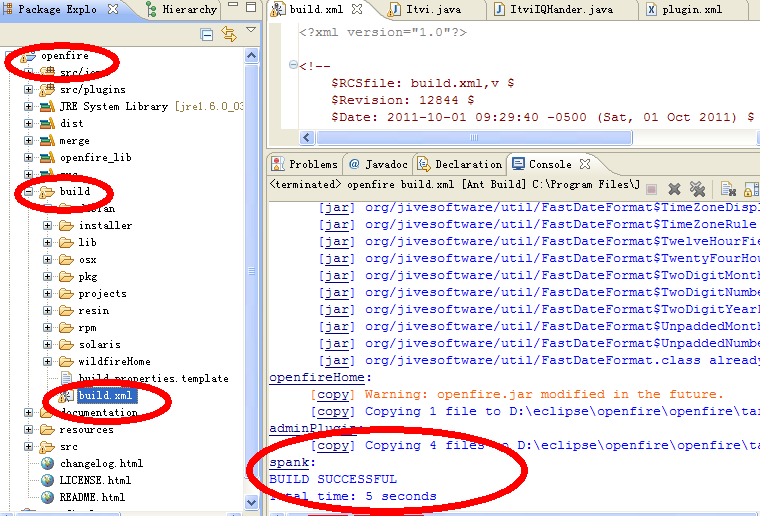Select the src folder in tree
This screenshot has width=760, height=516.
pyautogui.click(x=68, y=447)
